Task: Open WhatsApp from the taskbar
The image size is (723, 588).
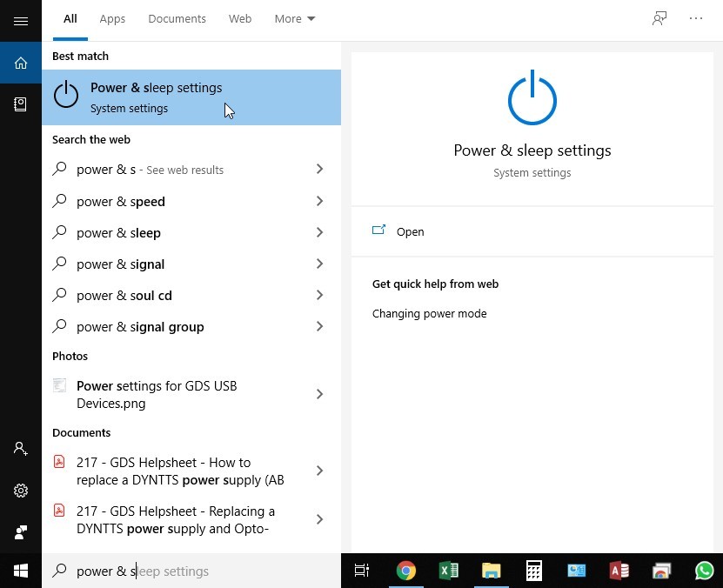Action: (704, 571)
